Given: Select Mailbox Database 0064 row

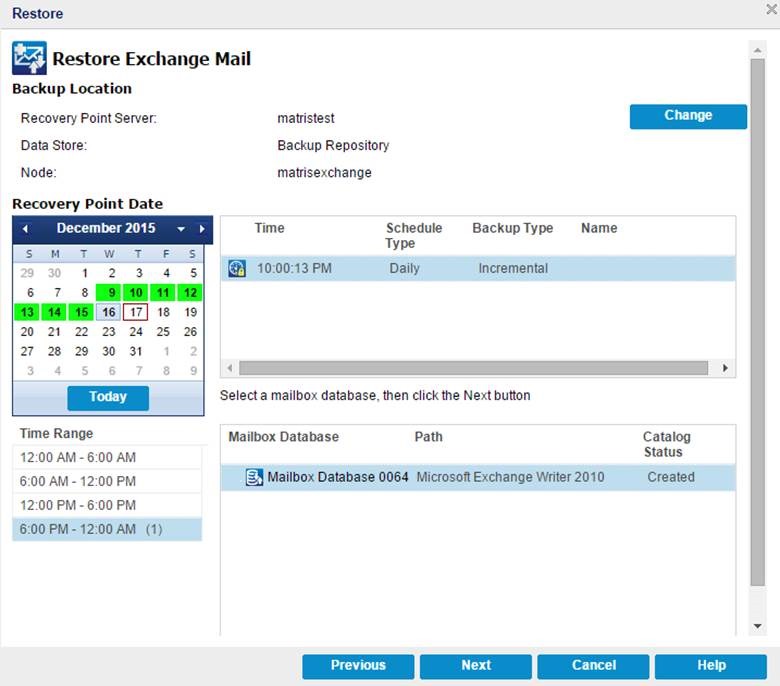Looking at the screenshot, I should (x=478, y=477).
